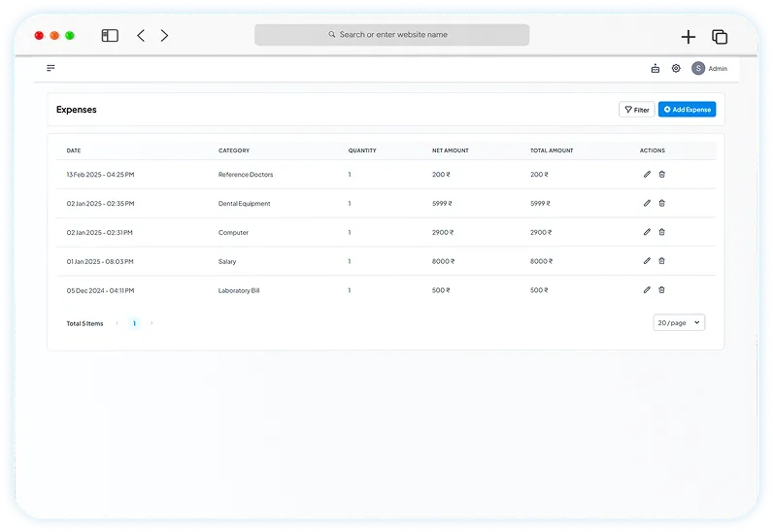
Task: Click total amount 500 in Laboratory Bill row
Action: click(x=539, y=291)
